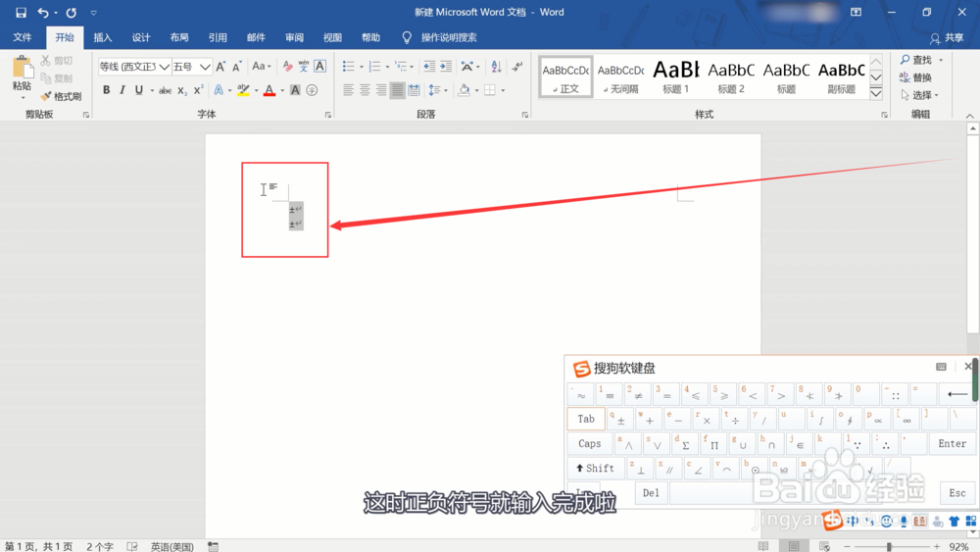
Task: Click Tab key on soft keyboard
Action: pyautogui.click(x=586, y=419)
